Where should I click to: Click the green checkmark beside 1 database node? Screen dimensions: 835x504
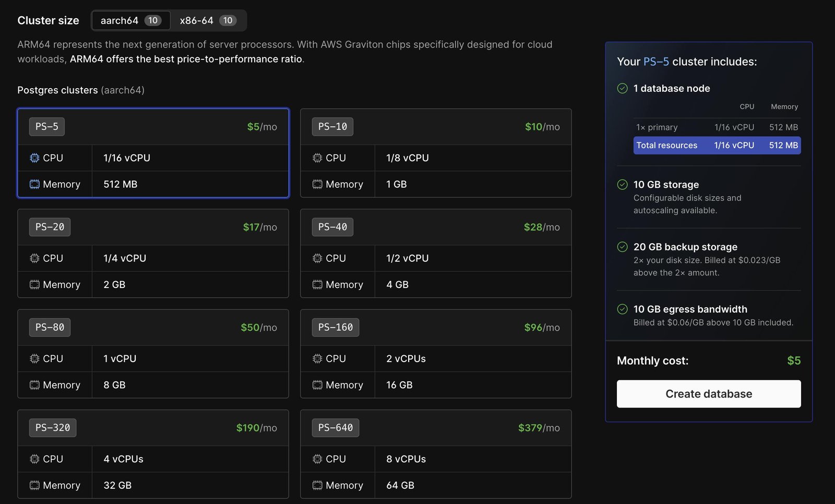tap(622, 88)
